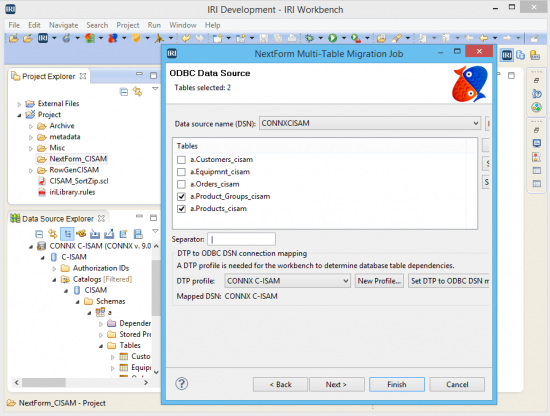
Task: Click the green Run play toolbar icon
Action: click(x=332, y=38)
